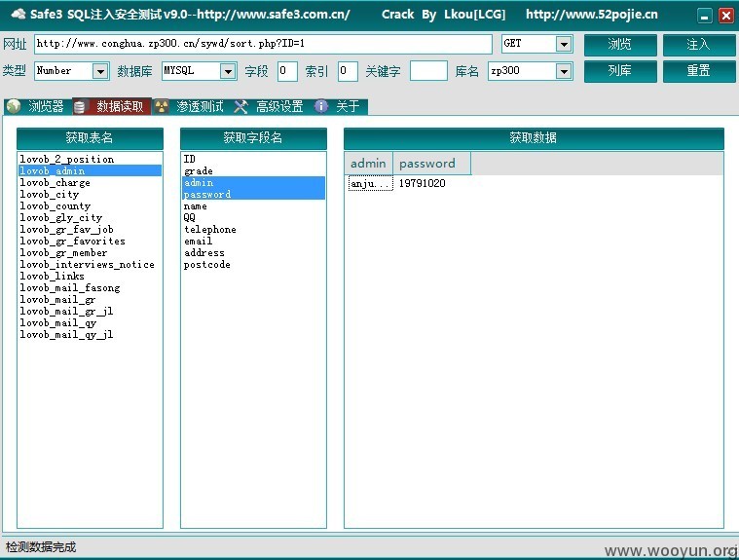
Task: Click the info icon for 关于
Action: coord(321,106)
